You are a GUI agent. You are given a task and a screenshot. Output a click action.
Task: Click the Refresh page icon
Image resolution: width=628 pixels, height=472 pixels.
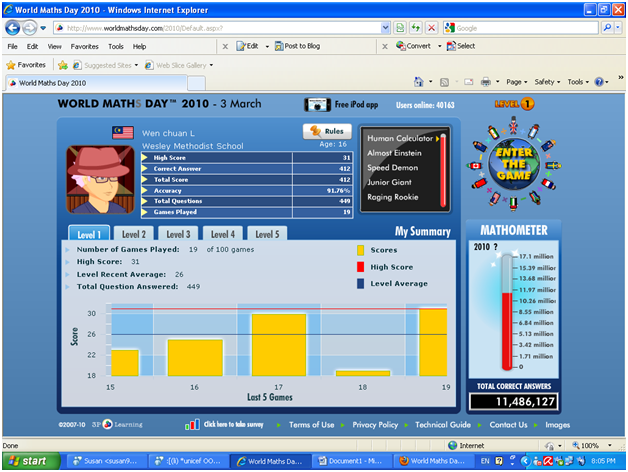[416, 28]
